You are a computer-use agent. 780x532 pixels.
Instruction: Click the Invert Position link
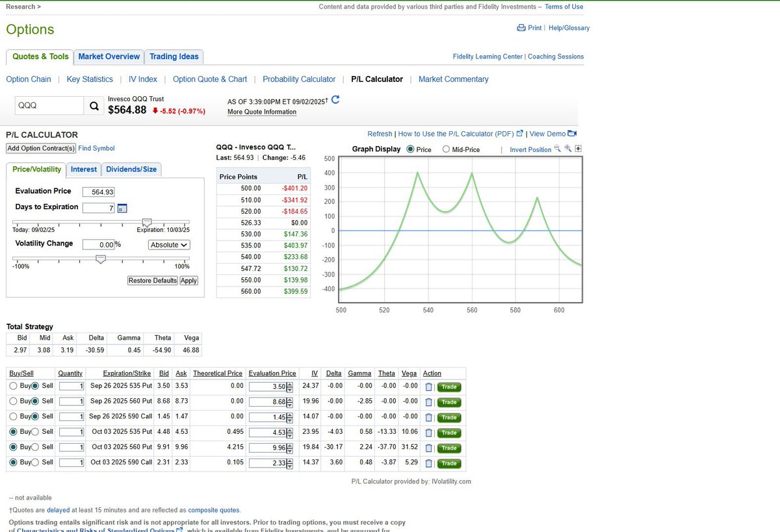(x=531, y=149)
